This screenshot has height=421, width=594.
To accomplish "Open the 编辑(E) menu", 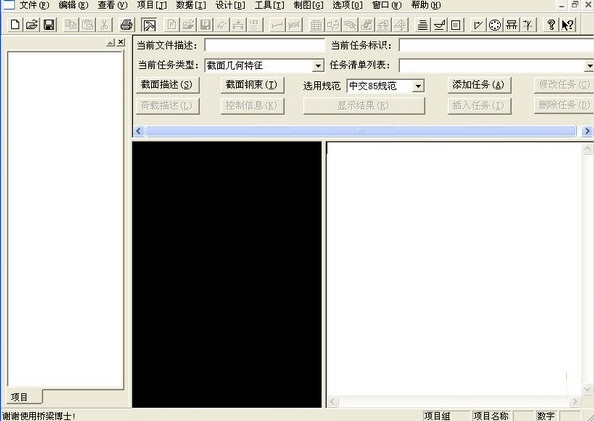I will pos(73,5).
